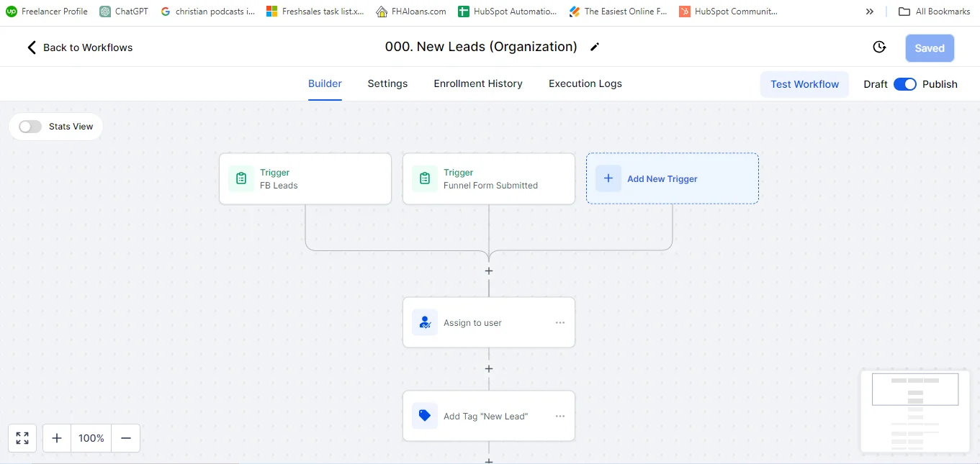Open the ChatGPT bookmark

click(x=124, y=12)
